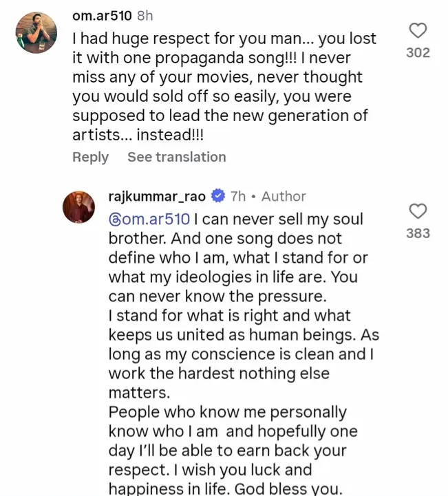View the 383 likes on the author's reply
Viewport: 448px width, 496px height.
click(x=418, y=233)
